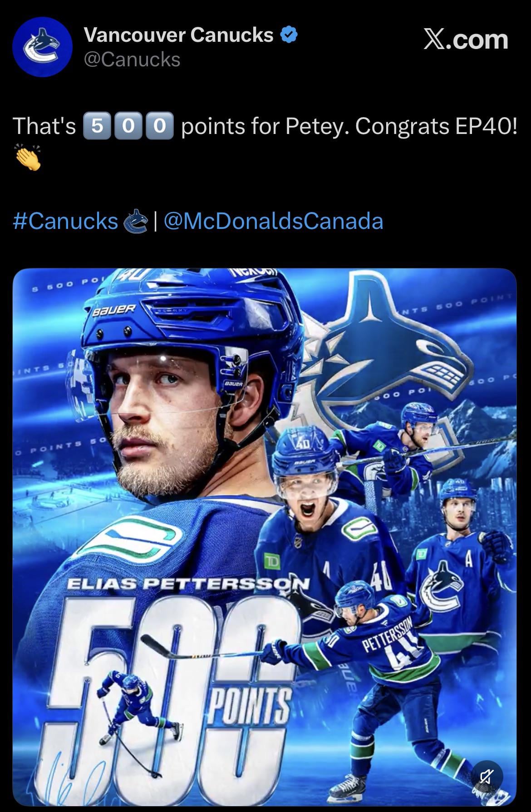Click the @Canucks handle

[132, 59]
